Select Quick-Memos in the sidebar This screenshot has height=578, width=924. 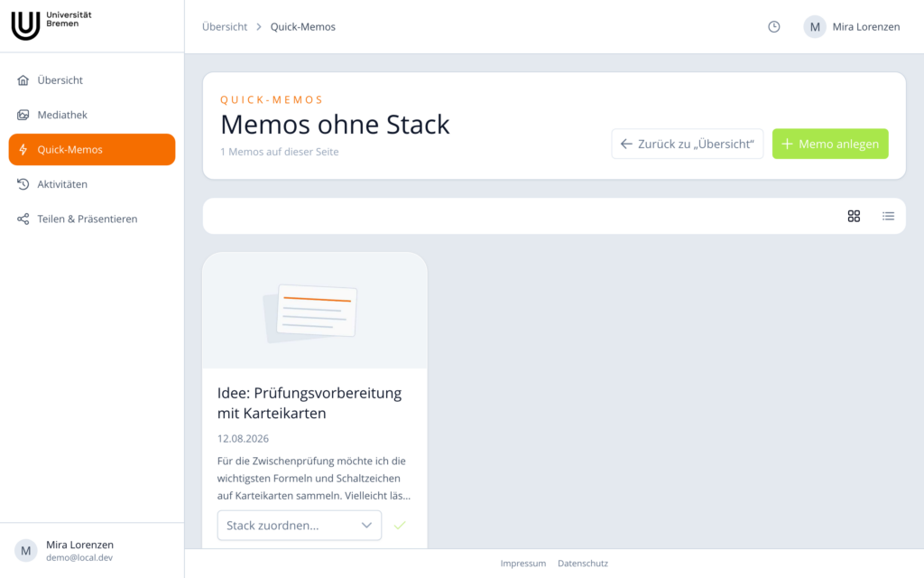92,149
